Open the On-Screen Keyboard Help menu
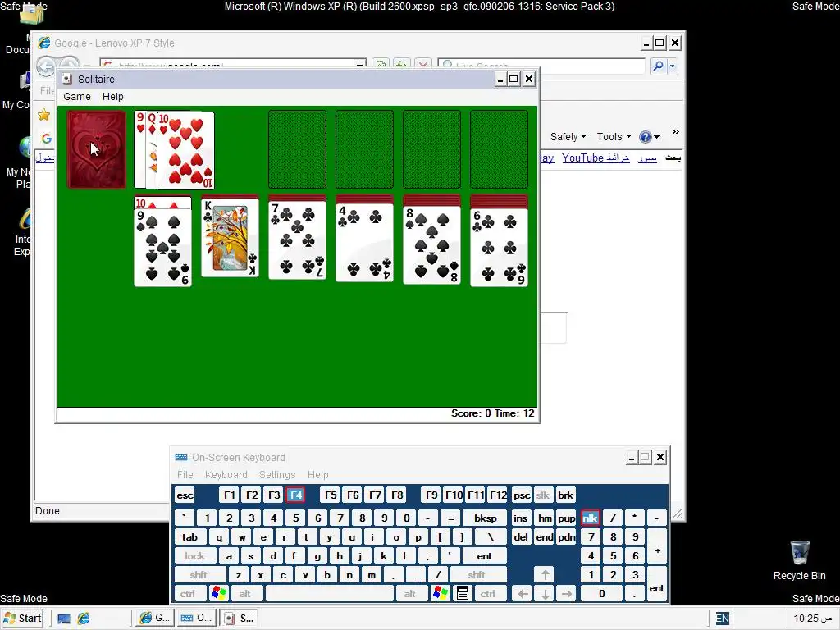Viewport: 840px width, 630px height. [317, 475]
